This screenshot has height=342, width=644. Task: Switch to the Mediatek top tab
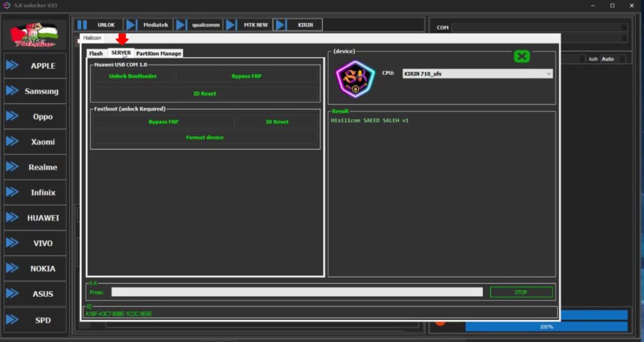pos(148,25)
